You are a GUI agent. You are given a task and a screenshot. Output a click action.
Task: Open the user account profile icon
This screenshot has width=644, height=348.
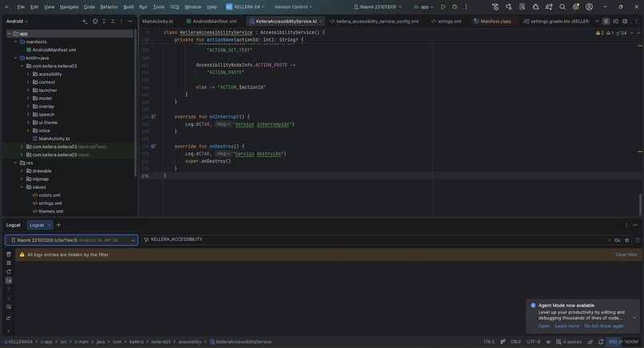click(x=589, y=6)
